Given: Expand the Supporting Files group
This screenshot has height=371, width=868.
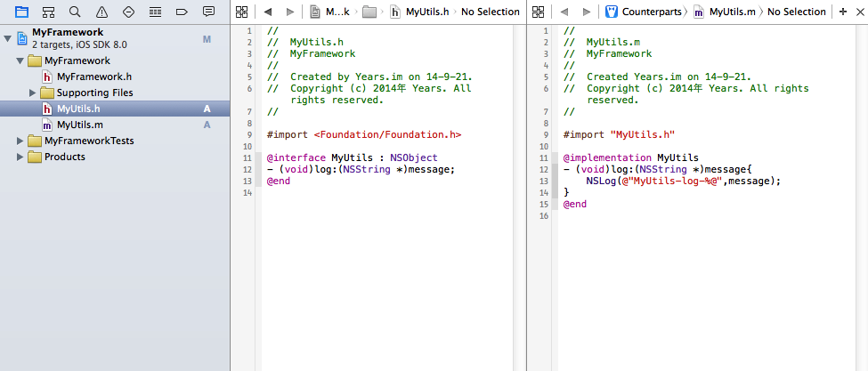Looking at the screenshot, I should [x=33, y=93].
